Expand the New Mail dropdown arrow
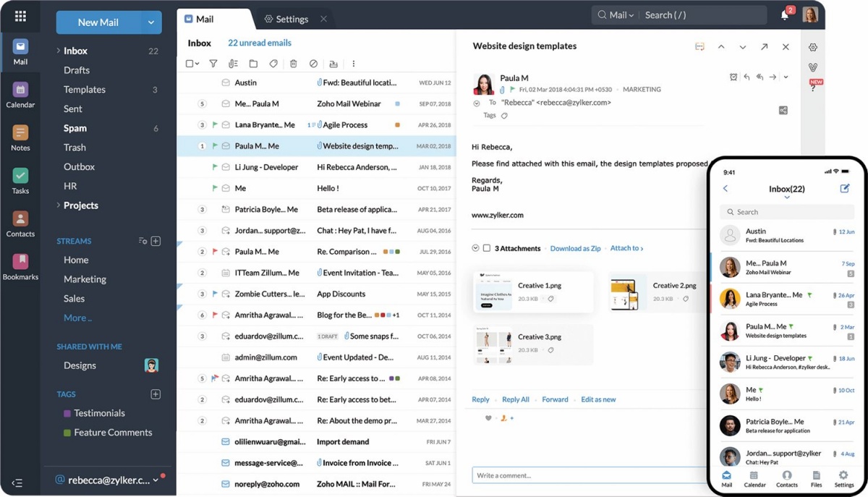The image size is (868, 497). 150,22
